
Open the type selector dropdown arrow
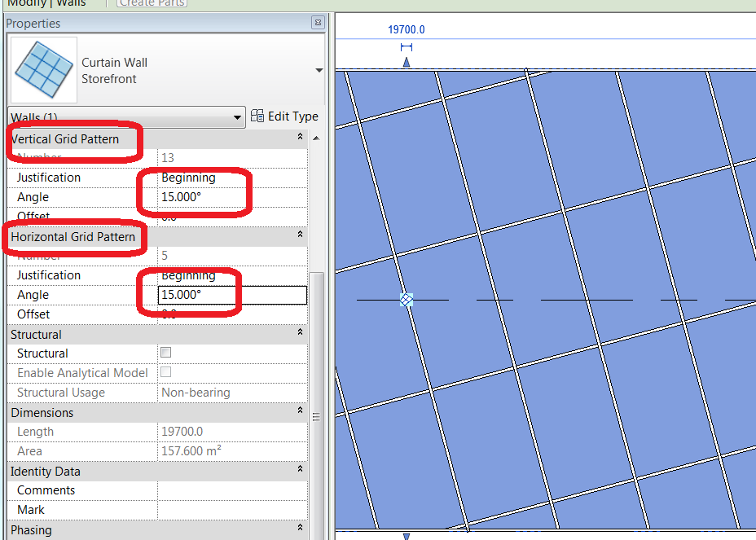(x=319, y=71)
